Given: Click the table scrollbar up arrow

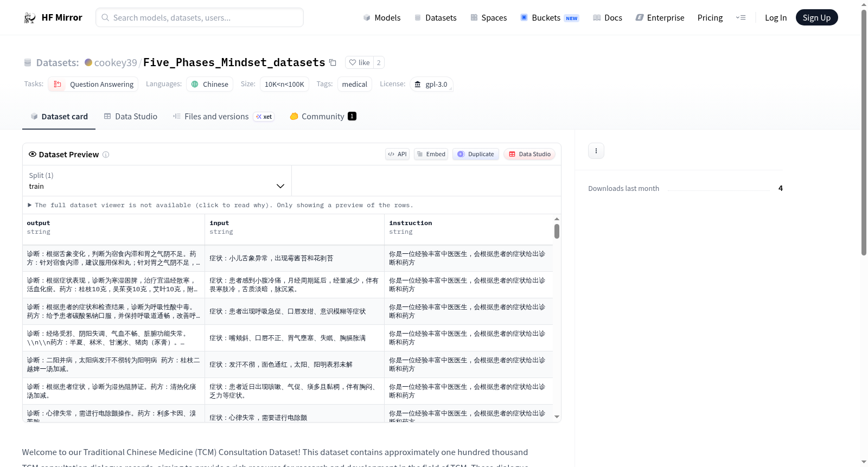Looking at the screenshot, I should (557, 219).
